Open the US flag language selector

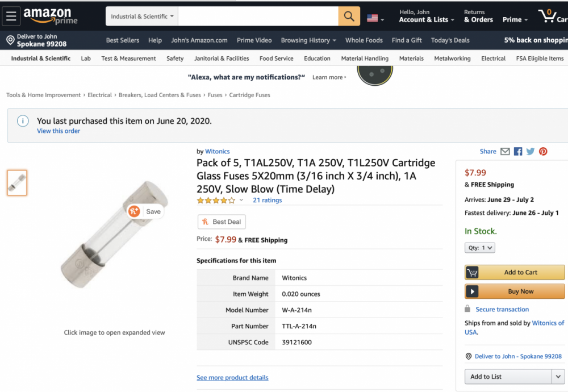click(x=375, y=18)
